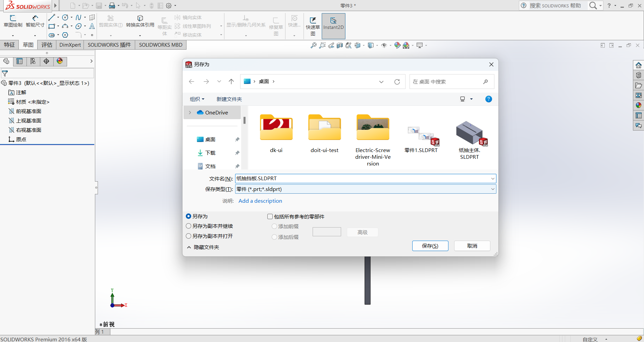Switch to the 评估 ribbon tab
Viewport: 644px width, 342px height.
point(47,45)
